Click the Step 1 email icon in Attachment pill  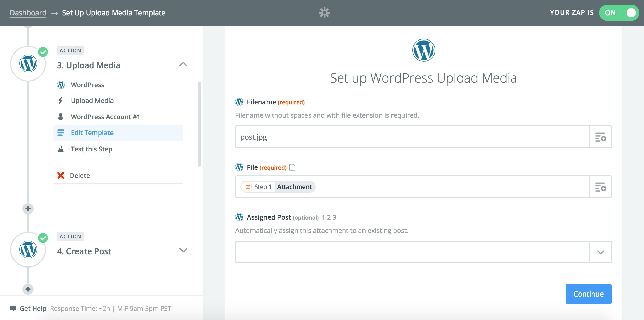(x=248, y=187)
